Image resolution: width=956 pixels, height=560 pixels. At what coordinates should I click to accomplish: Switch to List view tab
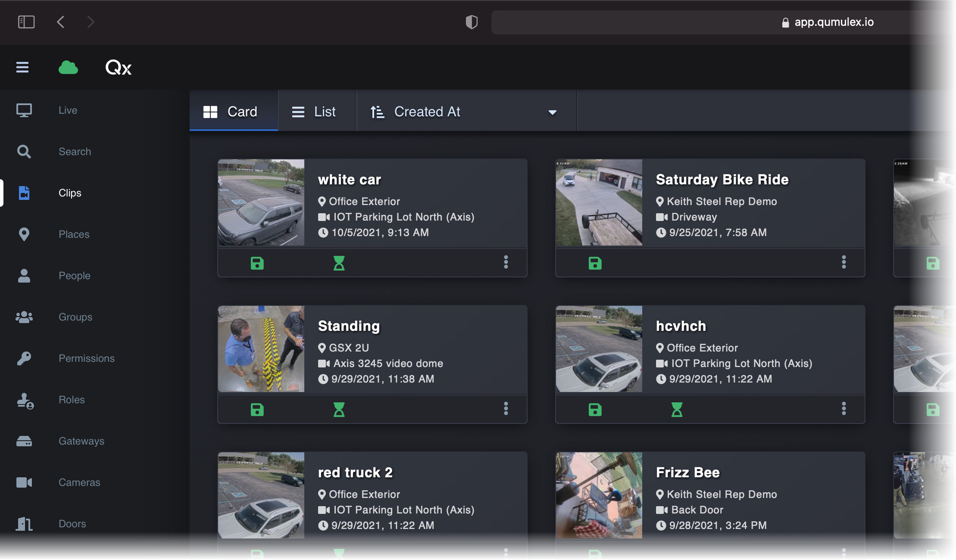[x=317, y=111]
